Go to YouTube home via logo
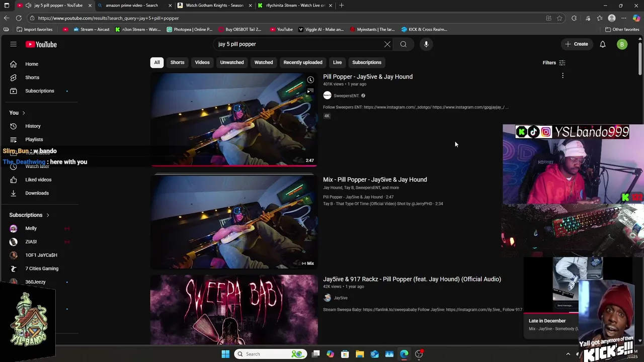 tap(41, 44)
